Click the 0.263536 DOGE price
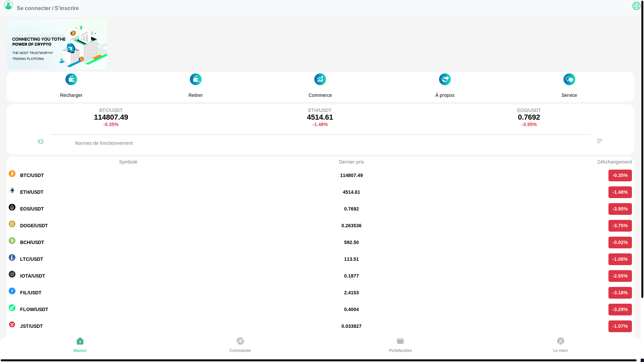Image resolution: width=644 pixels, height=362 pixels. 352,226
